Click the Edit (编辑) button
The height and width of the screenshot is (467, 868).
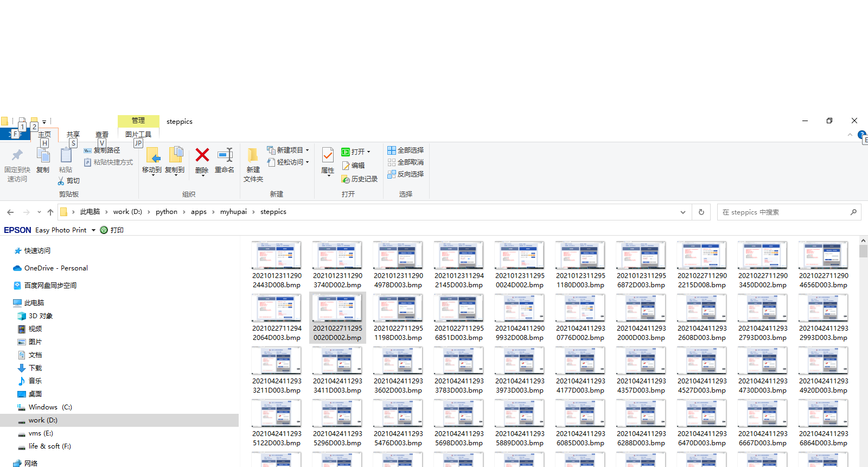tap(353, 166)
